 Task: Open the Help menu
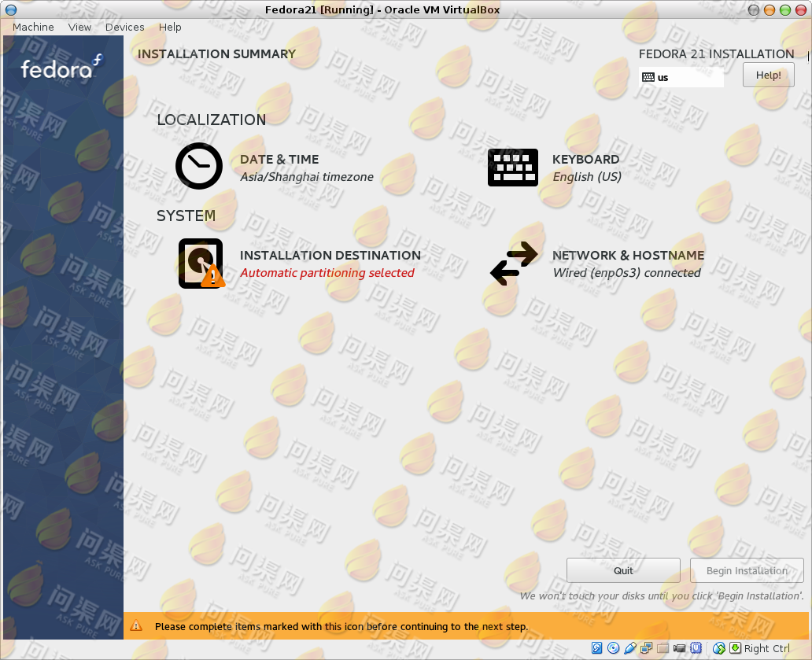[170, 27]
